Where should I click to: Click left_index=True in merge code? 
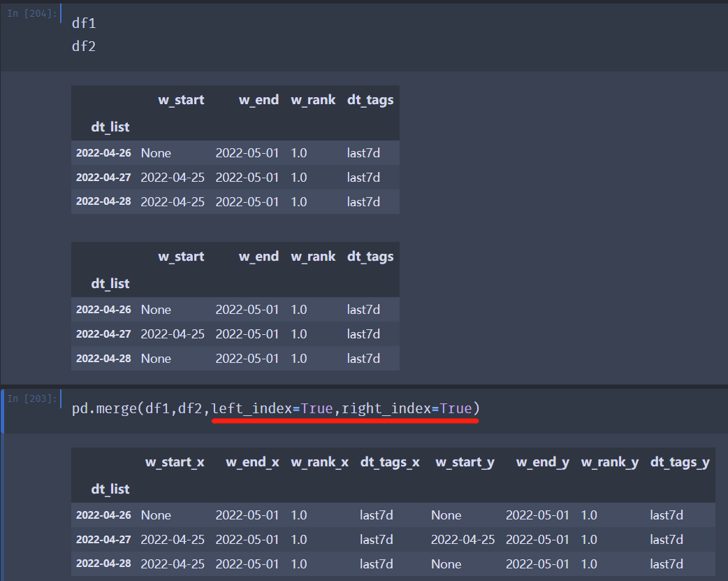coord(272,408)
